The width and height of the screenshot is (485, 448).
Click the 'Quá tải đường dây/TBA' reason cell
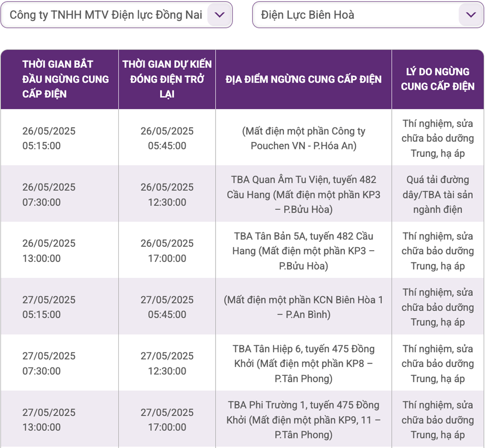(438, 194)
